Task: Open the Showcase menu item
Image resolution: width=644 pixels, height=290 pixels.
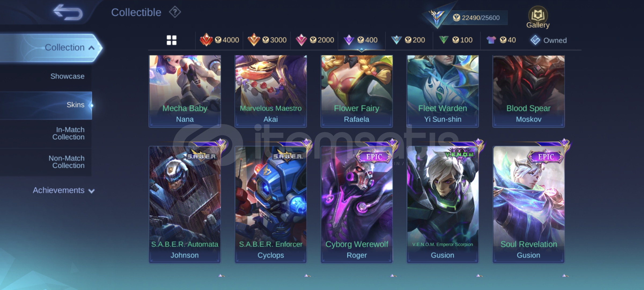Action: tap(67, 76)
